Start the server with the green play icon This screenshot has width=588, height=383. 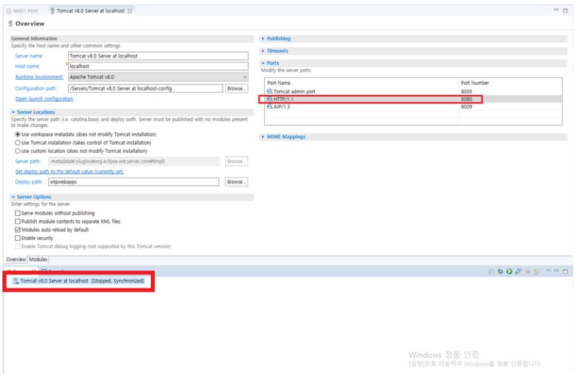coord(510,271)
